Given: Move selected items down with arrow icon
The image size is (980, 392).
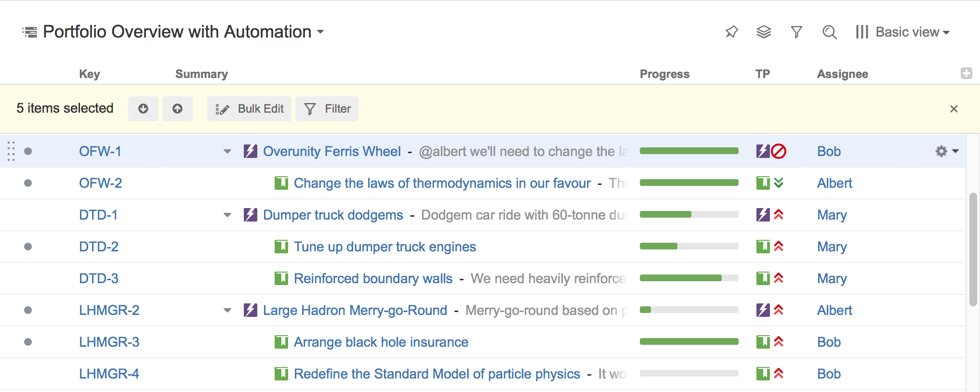Looking at the screenshot, I should (143, 109).
